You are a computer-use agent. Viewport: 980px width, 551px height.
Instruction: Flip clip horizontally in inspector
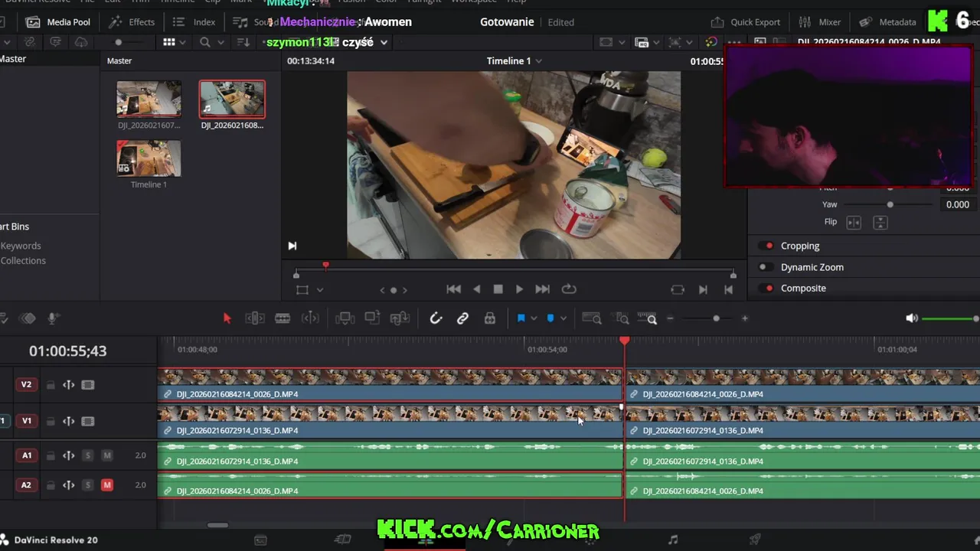tap(854, 223)
